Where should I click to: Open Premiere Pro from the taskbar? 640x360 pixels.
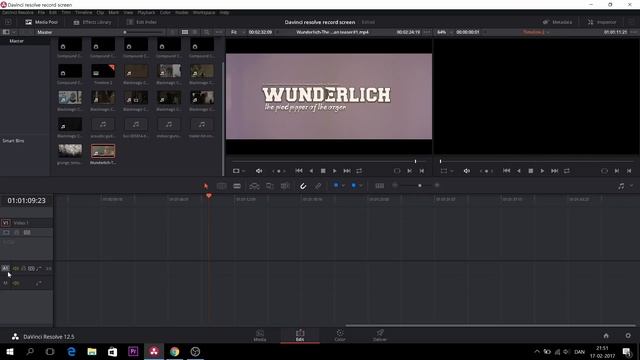pyautogui.click(x=133, y=351)
